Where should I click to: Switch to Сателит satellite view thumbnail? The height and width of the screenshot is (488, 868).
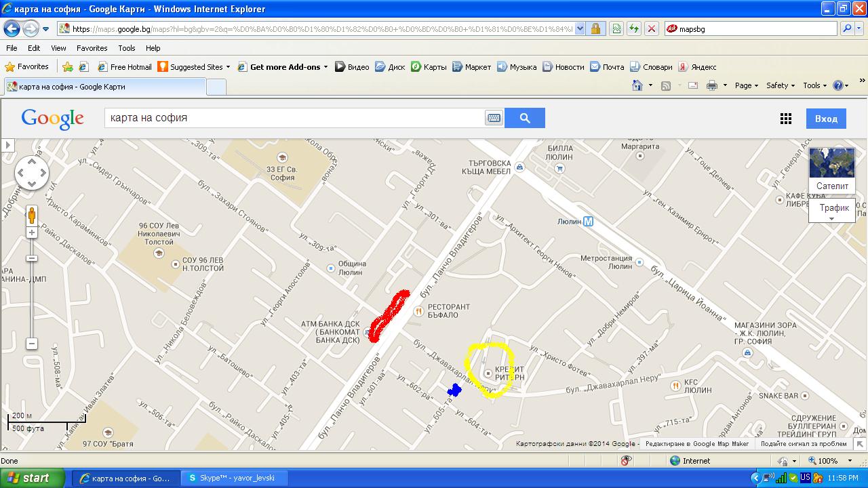click(x=832, y=170)
